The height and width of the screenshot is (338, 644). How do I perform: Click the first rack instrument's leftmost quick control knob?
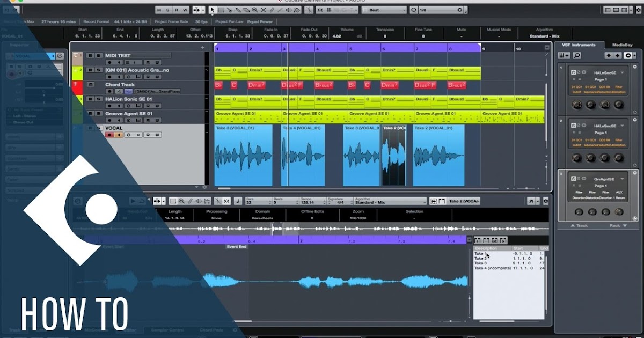(x=577, y=105)
